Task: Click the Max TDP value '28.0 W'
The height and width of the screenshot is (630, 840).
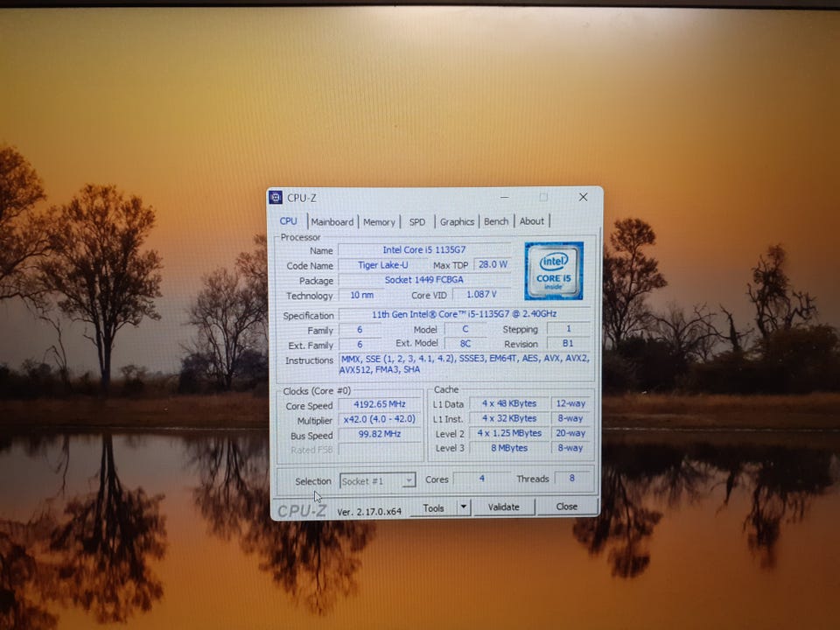Action: [x=493, y=264]
